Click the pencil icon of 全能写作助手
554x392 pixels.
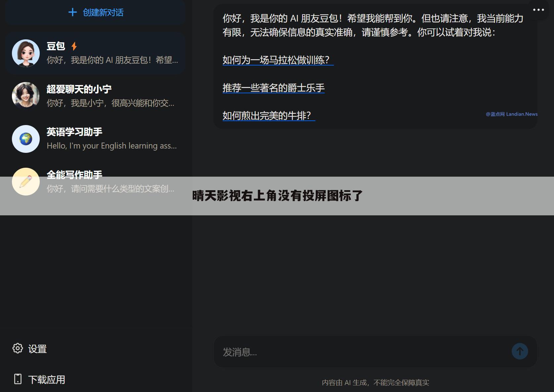[26, 182]
